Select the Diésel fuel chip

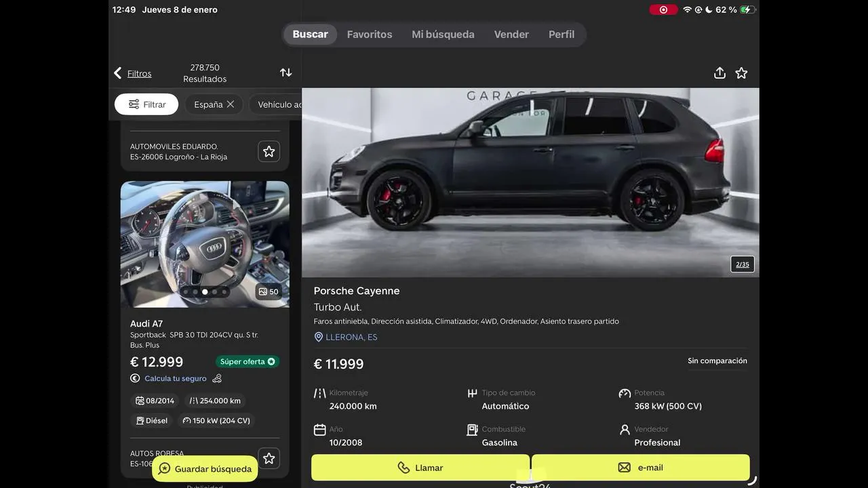click(151, 421)
